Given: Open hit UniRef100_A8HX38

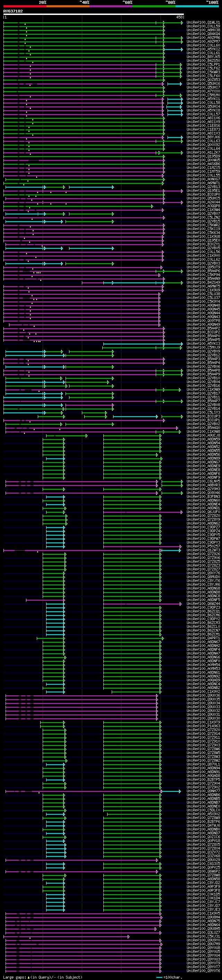Looking at the screenshot, I should click(203, 30).
